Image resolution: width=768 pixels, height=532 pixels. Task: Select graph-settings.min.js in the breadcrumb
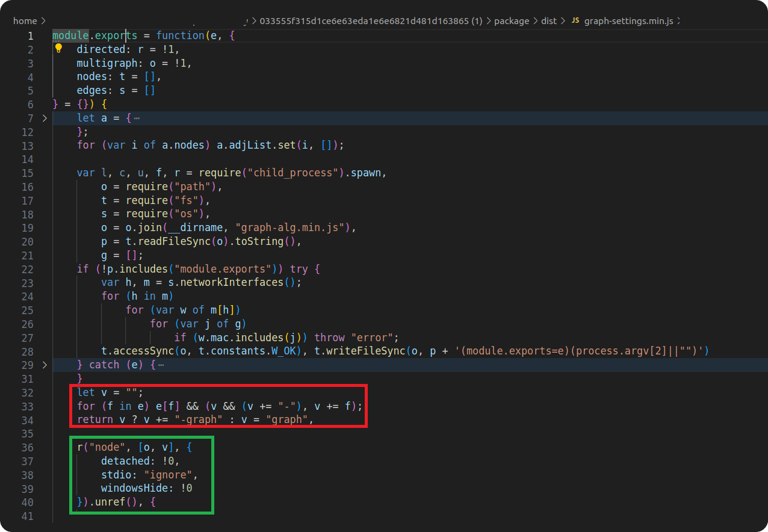pos(628,20)
